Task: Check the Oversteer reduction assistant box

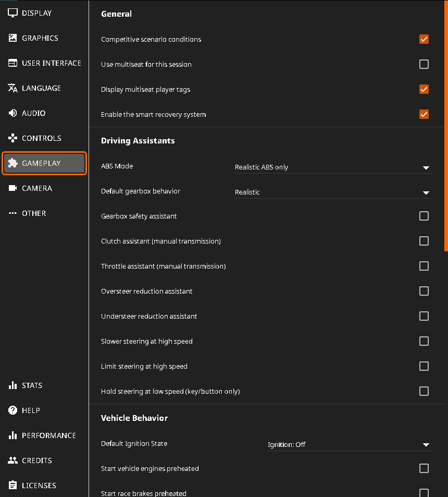Action: click(x=424, y=291)
